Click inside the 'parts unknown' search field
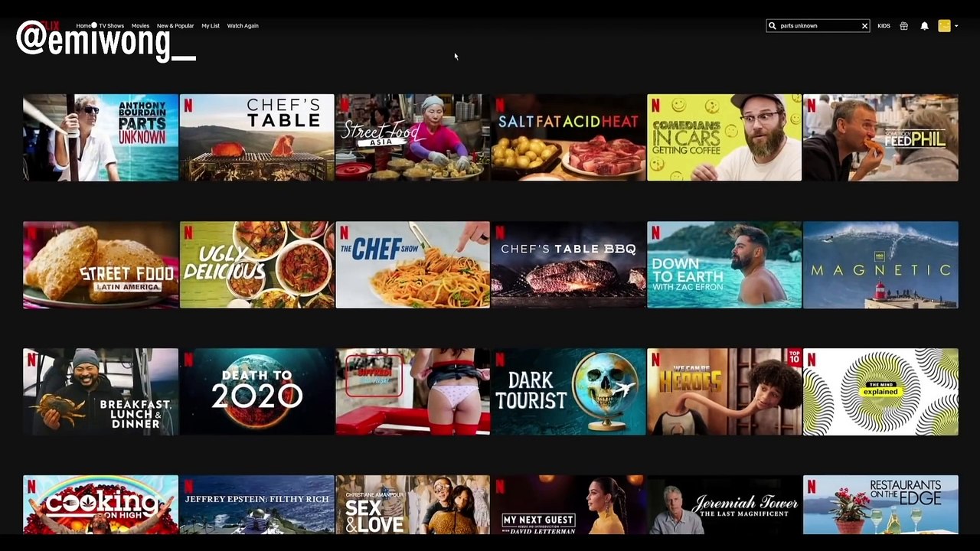The width and height of the screenshot is (980, 551). (818, 26)
